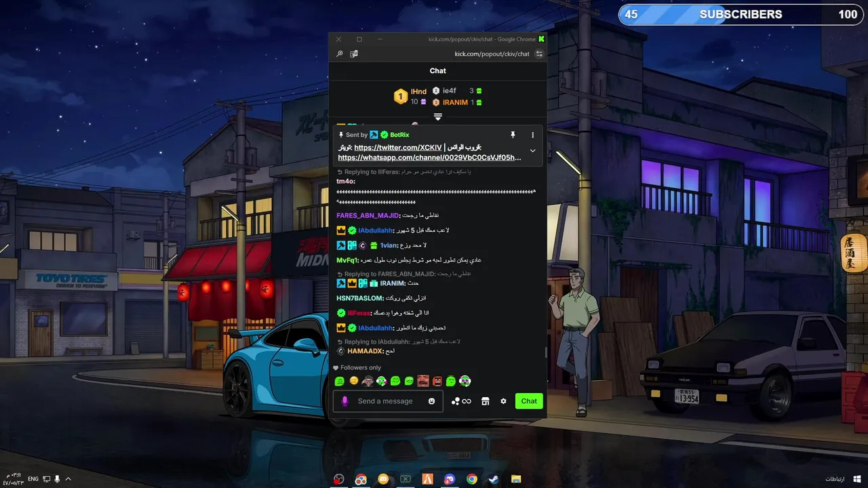868x488 pixels.
Task: Open the twitter.com/XCKIV link
Action: point(397,148)
